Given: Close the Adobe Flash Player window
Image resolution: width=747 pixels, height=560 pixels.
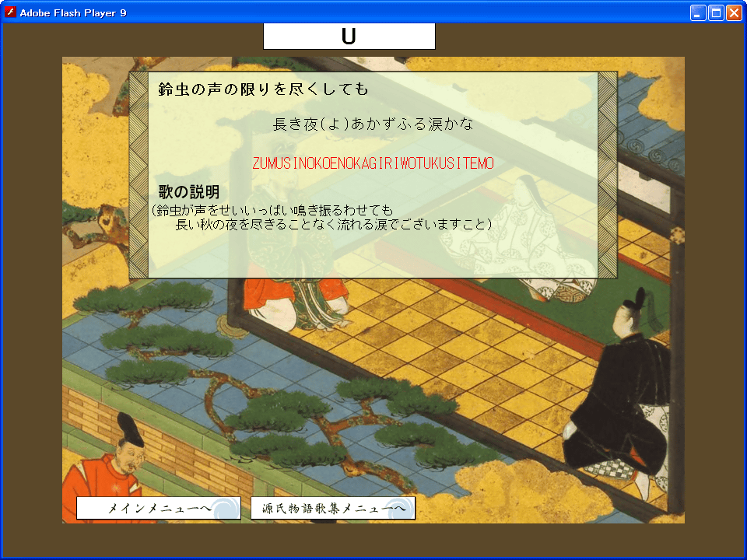Looking at the screenshot, I should 734,13.
